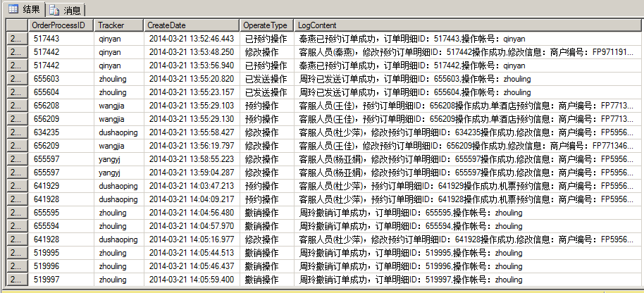Click LogContent 周玲撤销订单成功 for ID 519996
This screenshot has width=644, height=293.
469,266
